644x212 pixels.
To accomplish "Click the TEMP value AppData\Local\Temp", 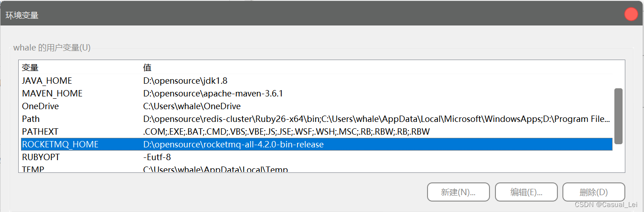I will (216, 169).
